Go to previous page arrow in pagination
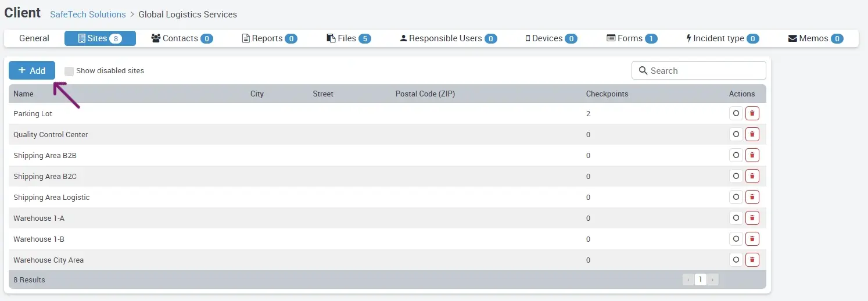The height and width of the screenshot is (301, 868). pos(688,279)
